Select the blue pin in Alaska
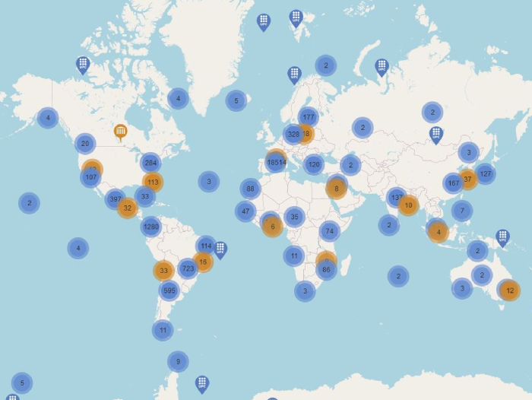532x400 pixels. pos(83,65)
